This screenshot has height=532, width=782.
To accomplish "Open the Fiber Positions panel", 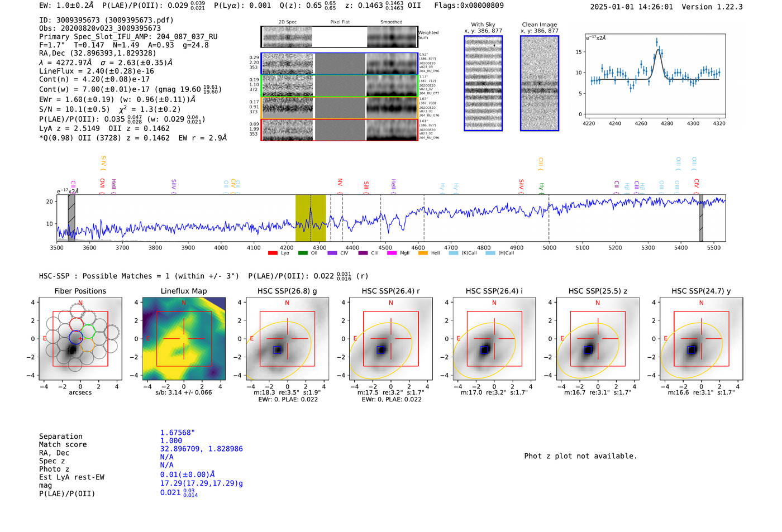I will click(80, 339).
